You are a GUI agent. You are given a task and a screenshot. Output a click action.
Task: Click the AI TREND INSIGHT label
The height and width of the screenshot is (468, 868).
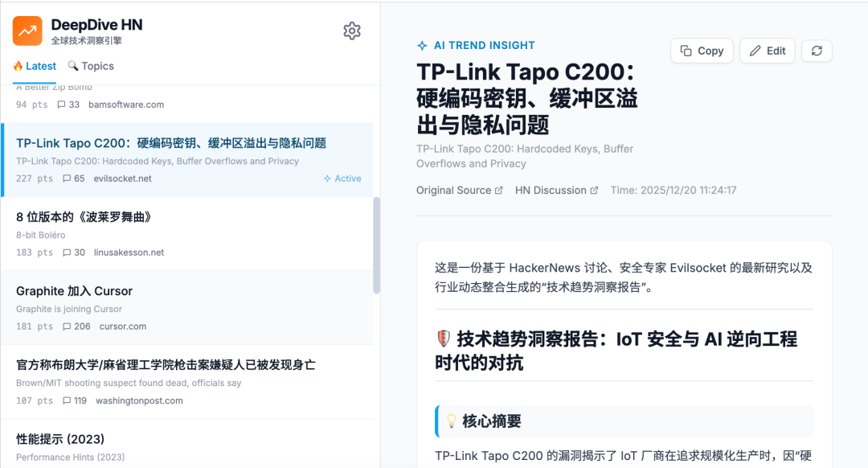[x=485, y=45]
